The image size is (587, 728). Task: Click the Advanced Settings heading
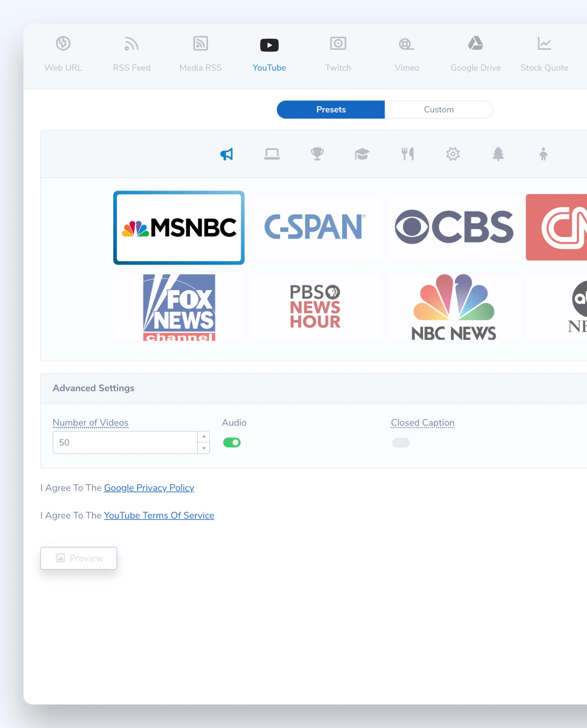tap(94, 388)
